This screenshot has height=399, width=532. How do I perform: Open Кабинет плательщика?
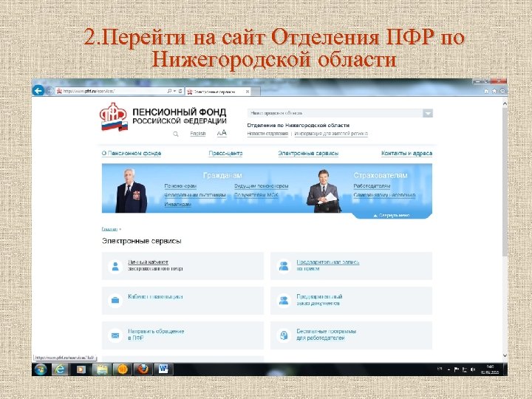155,296
